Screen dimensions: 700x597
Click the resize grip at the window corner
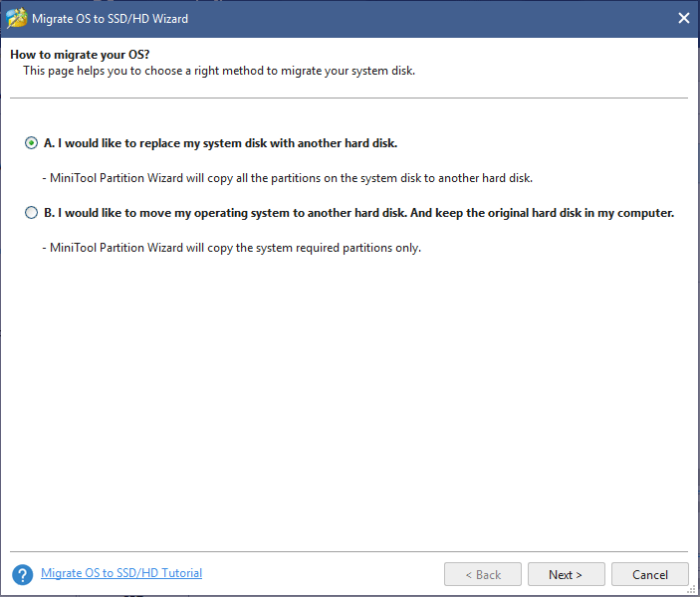click(691, 590)
